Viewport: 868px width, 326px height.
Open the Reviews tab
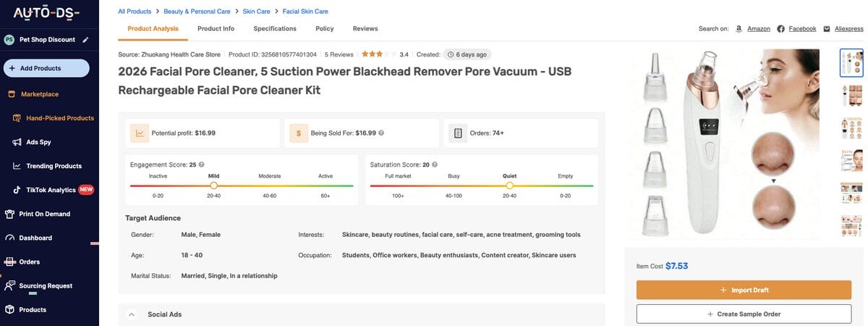365,29
